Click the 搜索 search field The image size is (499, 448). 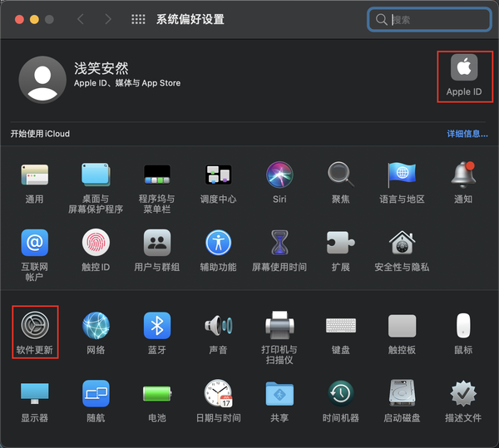[429, 19]
